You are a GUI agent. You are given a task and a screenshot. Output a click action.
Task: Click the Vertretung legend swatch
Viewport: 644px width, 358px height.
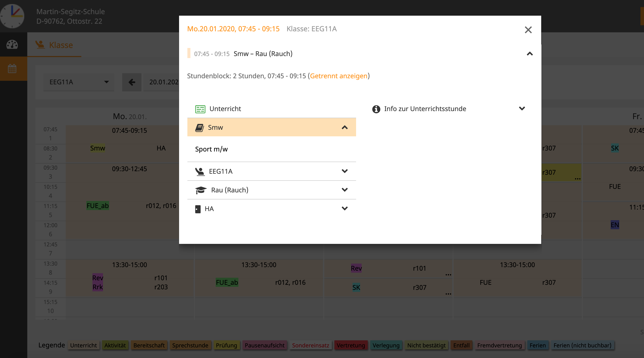click(351, 345)
